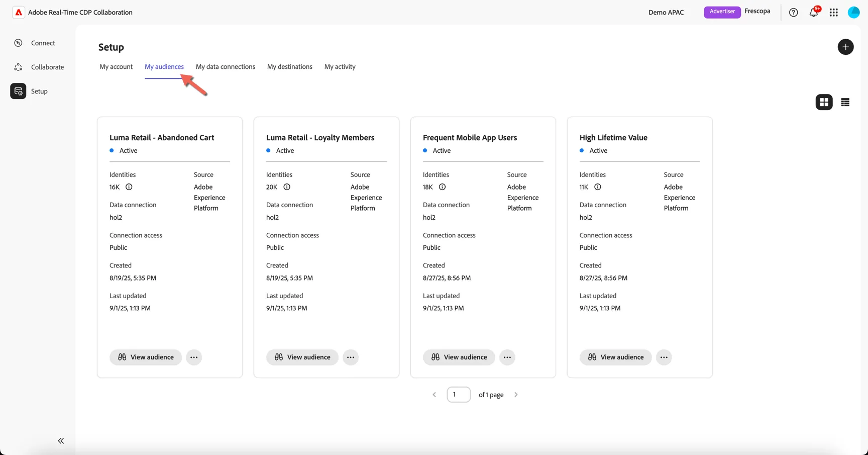
Task: Open more options for Loyalty Members card
Action: (351, 357)
